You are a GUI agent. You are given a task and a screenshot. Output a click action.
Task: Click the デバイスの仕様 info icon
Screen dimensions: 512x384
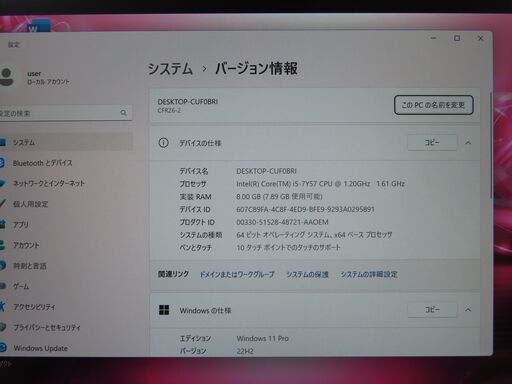(x=163, y=143)
